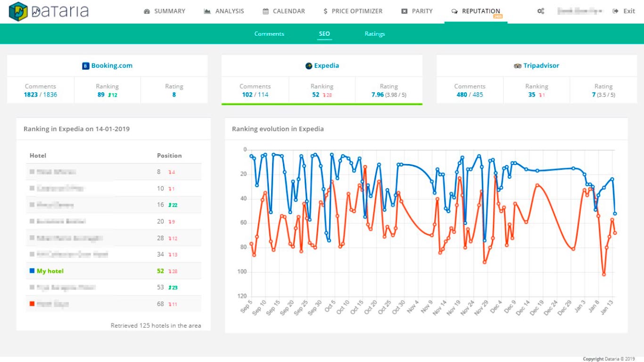
Task: Select the Booking.com channel link
Action: (112, 66)
